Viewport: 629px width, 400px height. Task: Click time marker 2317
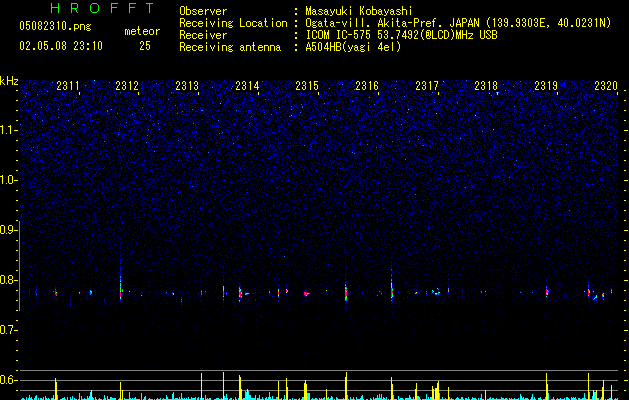click(x=427, y=86)
